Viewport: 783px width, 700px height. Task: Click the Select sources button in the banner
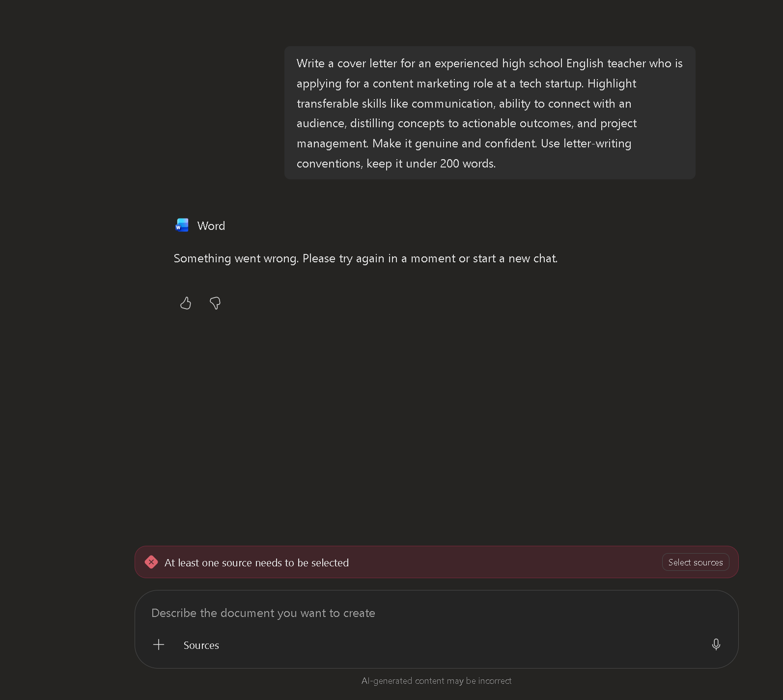coord(696,562)
